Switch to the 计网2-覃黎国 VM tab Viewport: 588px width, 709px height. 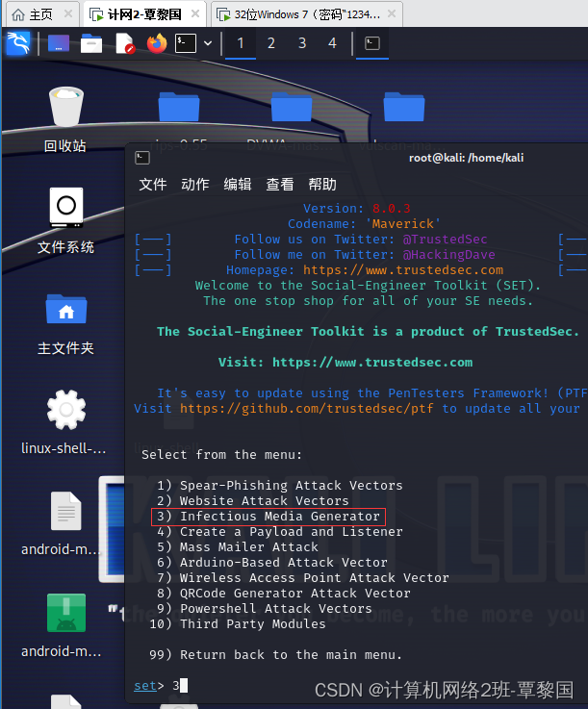143,14
